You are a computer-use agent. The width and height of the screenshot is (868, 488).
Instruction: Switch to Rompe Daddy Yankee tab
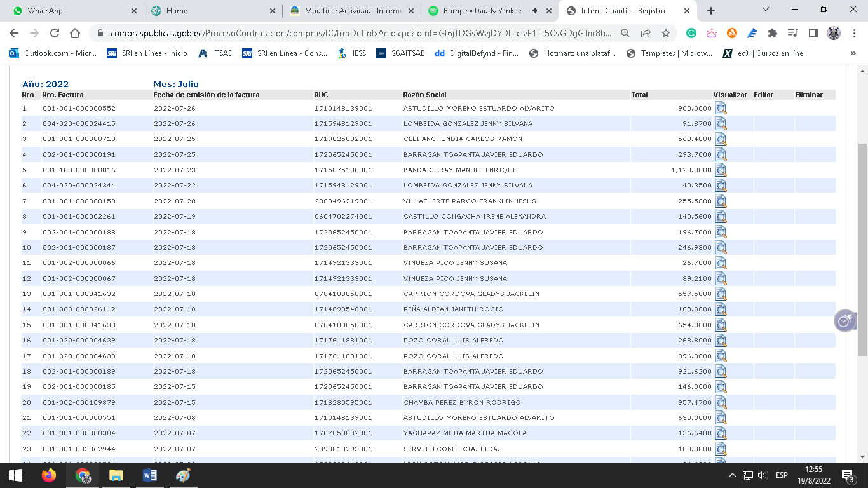[482, 11]
